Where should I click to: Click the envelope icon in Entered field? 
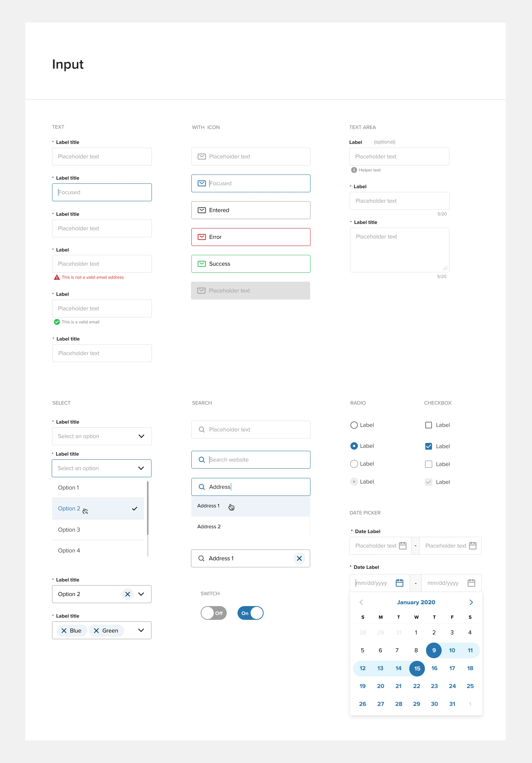click(201, 210)
